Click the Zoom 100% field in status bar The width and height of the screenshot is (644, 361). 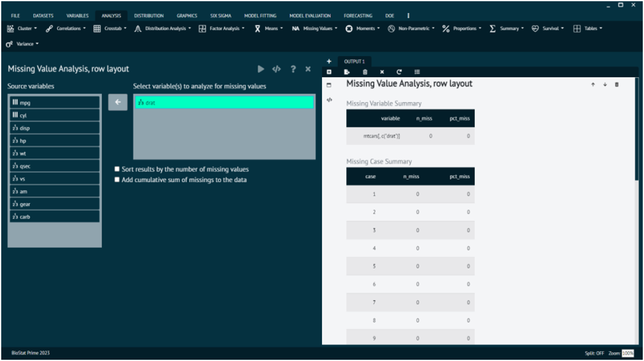click(x=627, y=353)
